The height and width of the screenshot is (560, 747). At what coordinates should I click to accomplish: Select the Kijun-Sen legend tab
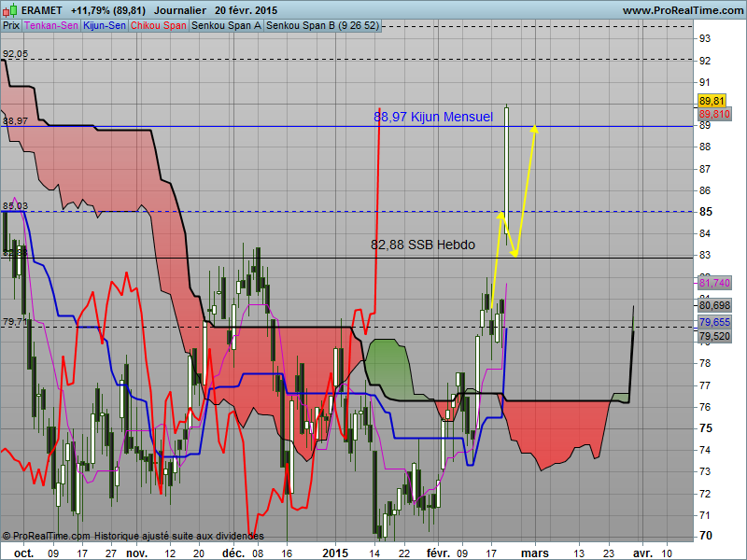[x=105, y=26]
